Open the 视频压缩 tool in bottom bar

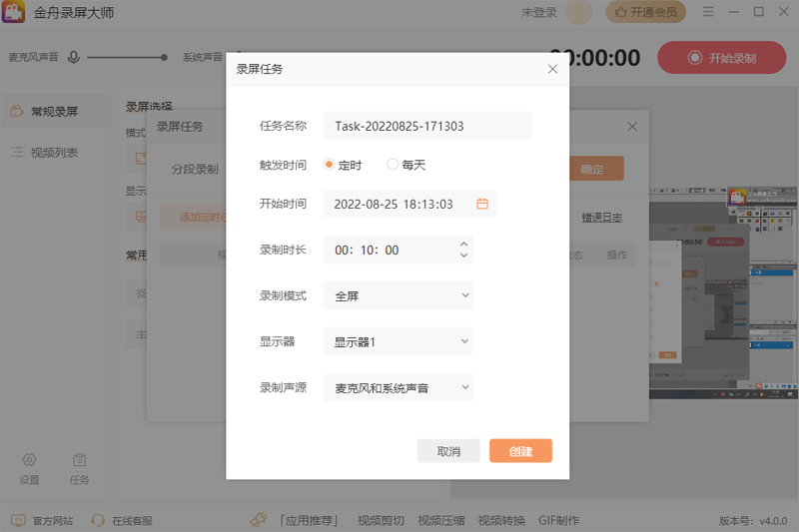coord(441,520)
